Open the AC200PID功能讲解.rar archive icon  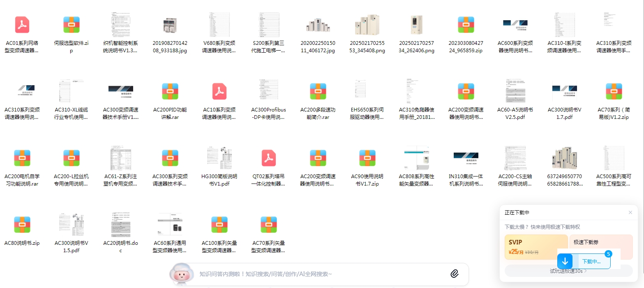coord(170,91)
